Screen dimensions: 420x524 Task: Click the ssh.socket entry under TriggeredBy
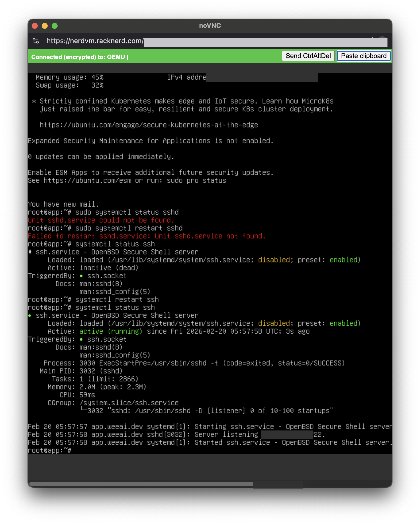pos(107,339)
